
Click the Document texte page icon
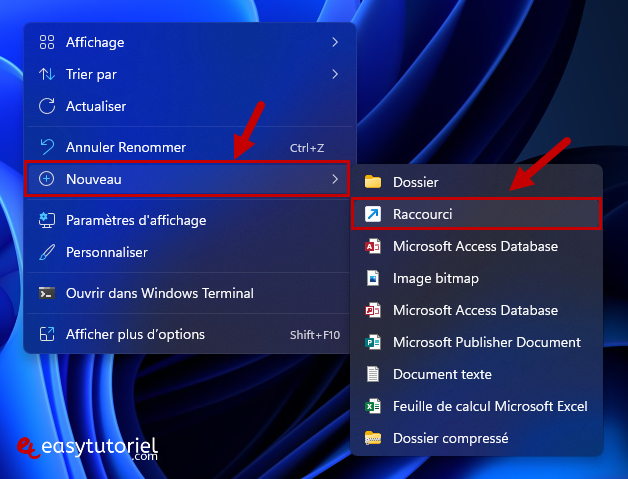point(373,374)
